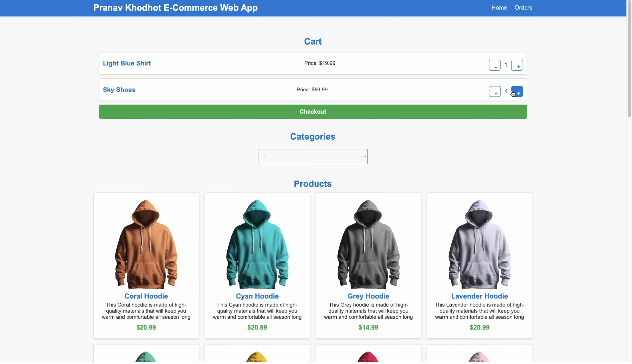This screenshot has height=364, width=632.
Task: Open the Categories dropdown
Action: point(313,157)
